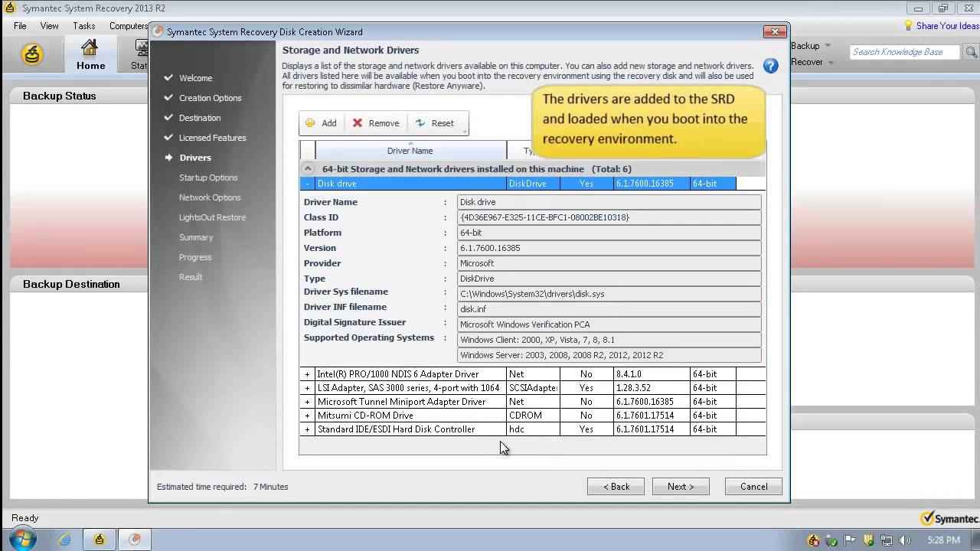Click the Remove driver red X icon
This screenshot has width=980, height=551.
(x=358, y=123)
